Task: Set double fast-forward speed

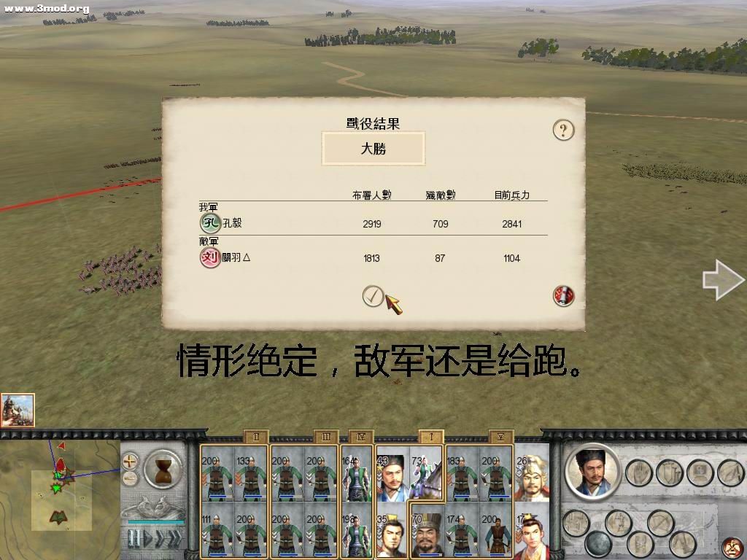Action: [160, 538]
